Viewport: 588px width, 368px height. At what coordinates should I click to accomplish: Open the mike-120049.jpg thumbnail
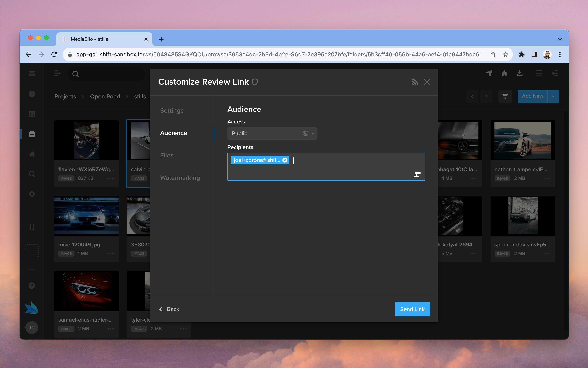[86, 216]
